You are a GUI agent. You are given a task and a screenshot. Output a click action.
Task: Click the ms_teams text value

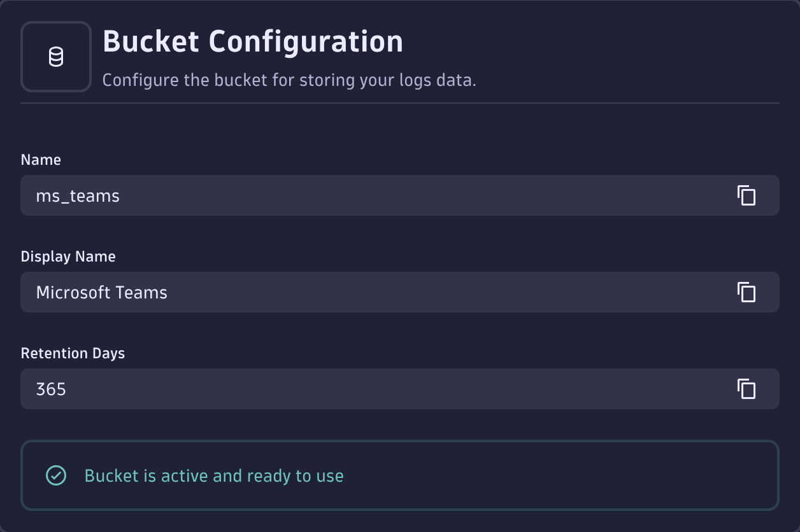[x=78, y=196]
